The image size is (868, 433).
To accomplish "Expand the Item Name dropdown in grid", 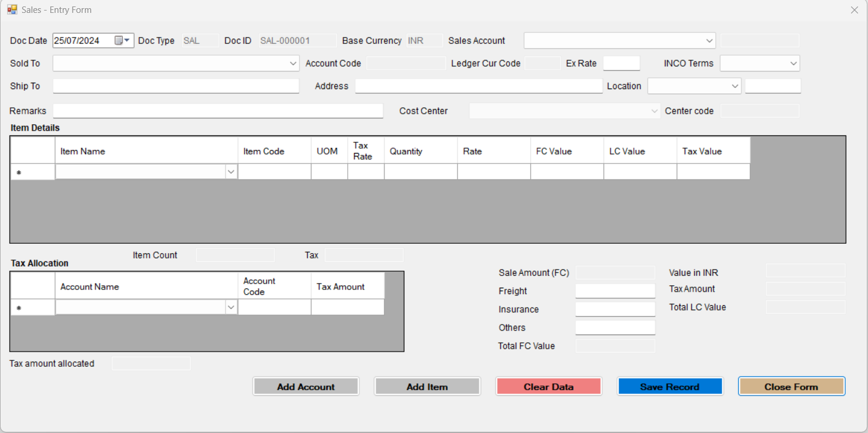I will tap(231, 172).
